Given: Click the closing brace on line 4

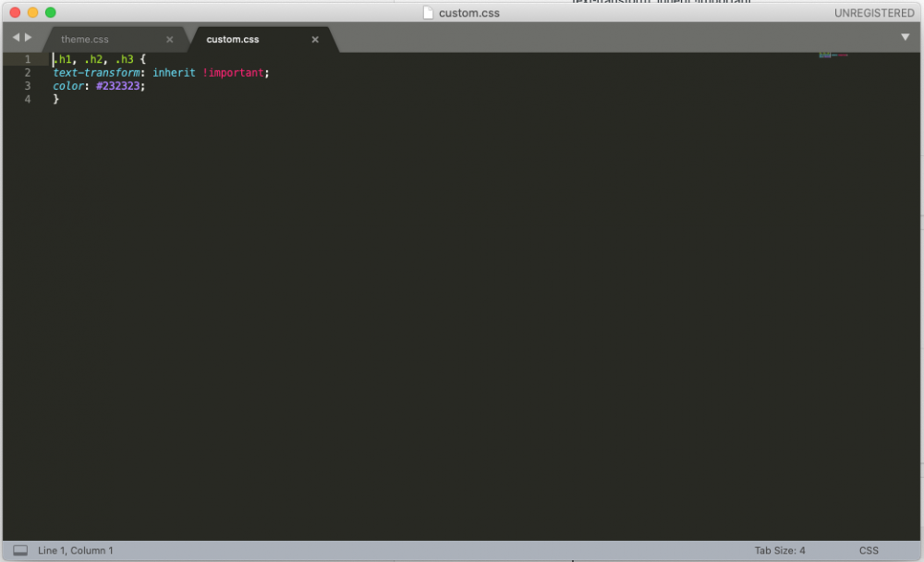Looking at the screenshot, I should [56, 99].
